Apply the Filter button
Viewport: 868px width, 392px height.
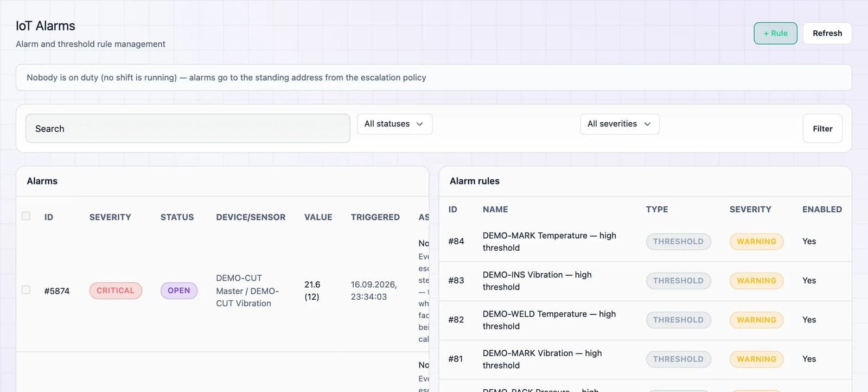[x=822, y=129]
